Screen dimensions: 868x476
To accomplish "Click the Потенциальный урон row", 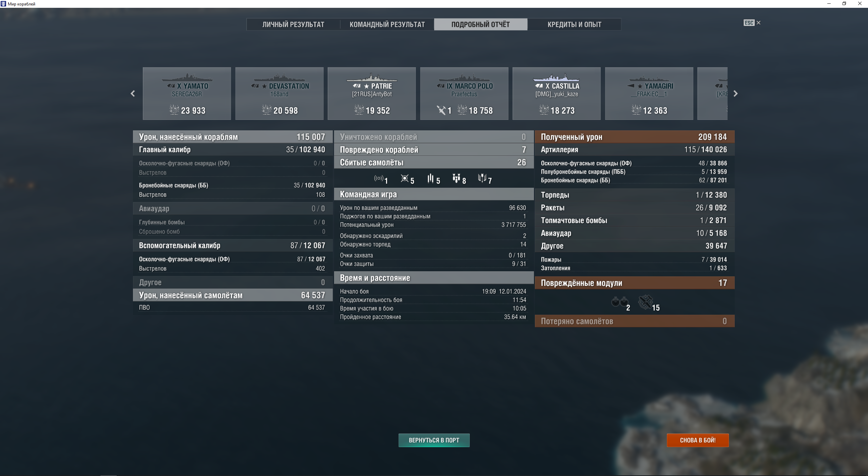I will tap(434, 225).
